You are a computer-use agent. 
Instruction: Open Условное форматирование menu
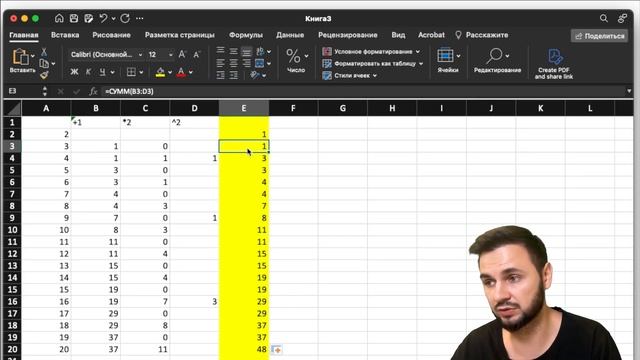click(x=371, y=51)
